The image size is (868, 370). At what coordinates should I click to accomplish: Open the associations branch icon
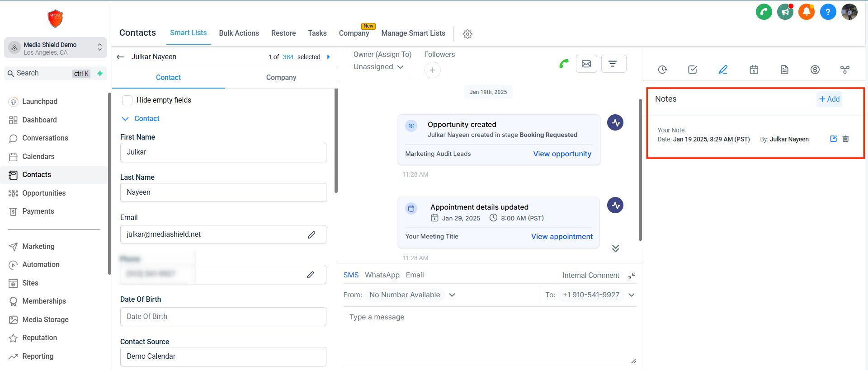[845, 70]
